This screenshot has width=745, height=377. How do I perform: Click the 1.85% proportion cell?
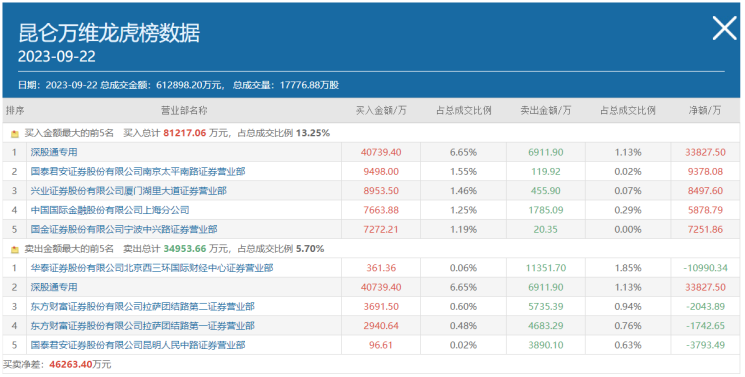pyautogui.click(x=628, y=268)
